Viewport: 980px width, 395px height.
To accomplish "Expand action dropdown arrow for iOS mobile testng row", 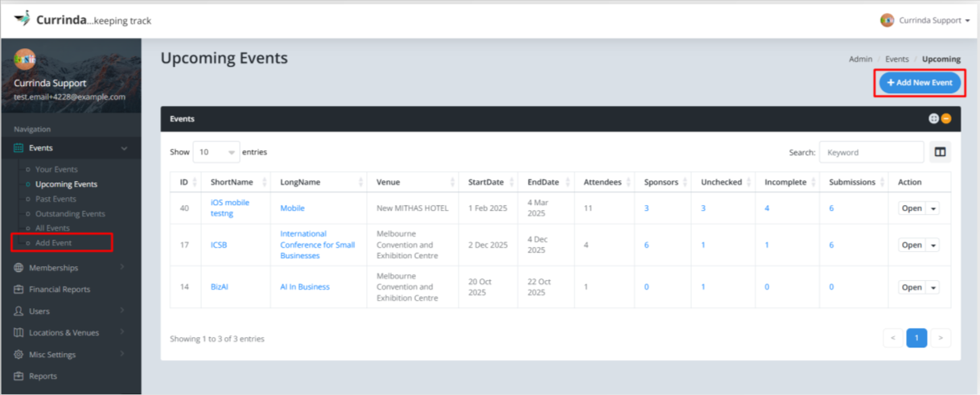I will pyautogui.click(x=933, y=208).
